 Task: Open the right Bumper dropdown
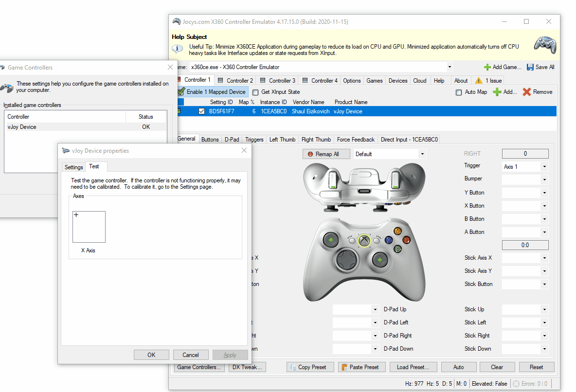(544, 179)
